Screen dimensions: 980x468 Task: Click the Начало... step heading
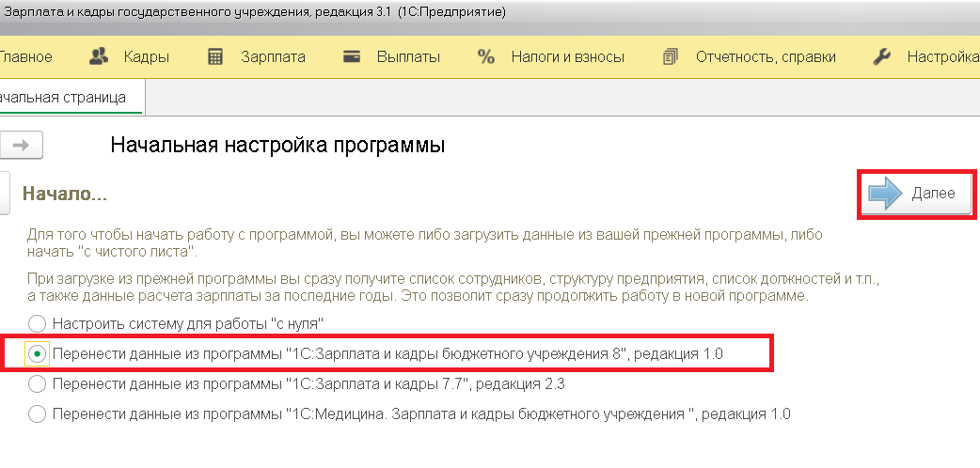click(65, 194)
